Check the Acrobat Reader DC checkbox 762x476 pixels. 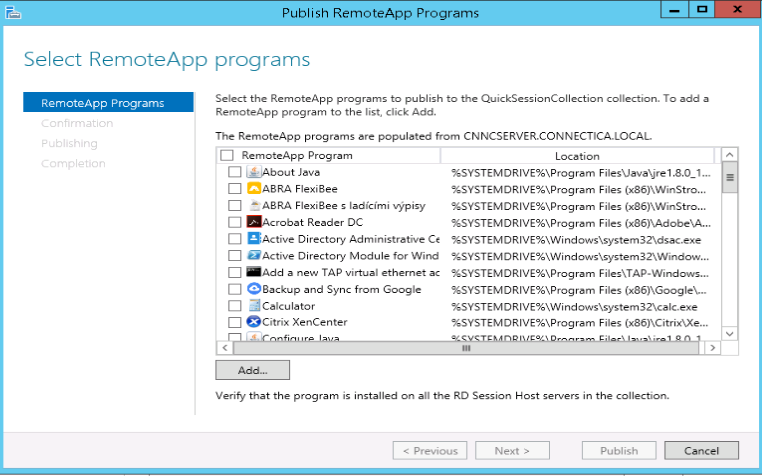(235, 222)
